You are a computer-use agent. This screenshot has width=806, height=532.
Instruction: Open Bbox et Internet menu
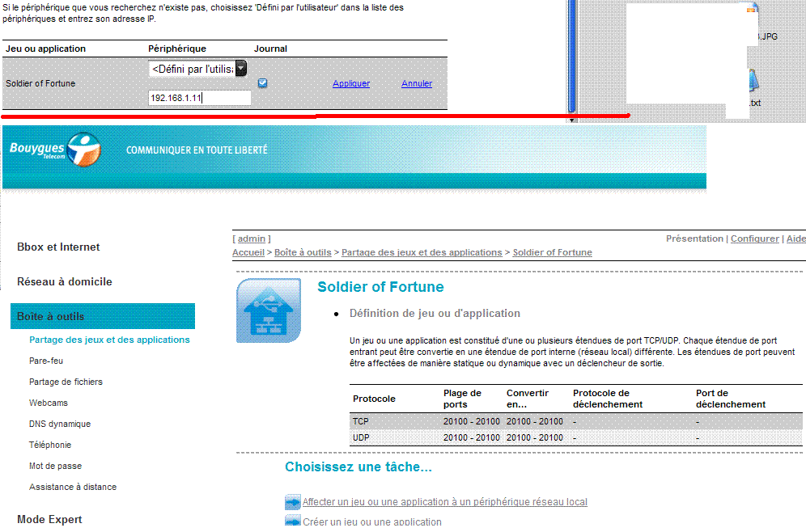(x=58, y=247)
